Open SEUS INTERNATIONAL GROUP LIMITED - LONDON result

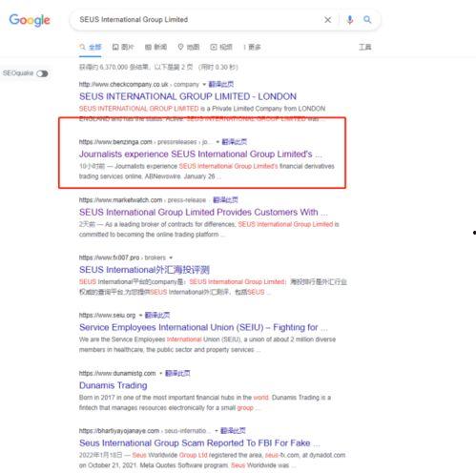(188, 96)
